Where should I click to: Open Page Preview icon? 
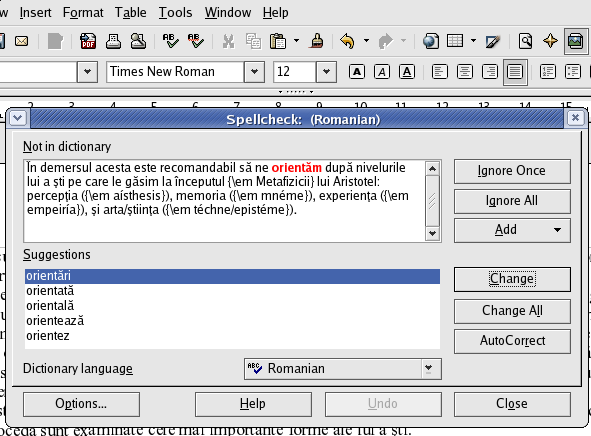click(138, 41)
